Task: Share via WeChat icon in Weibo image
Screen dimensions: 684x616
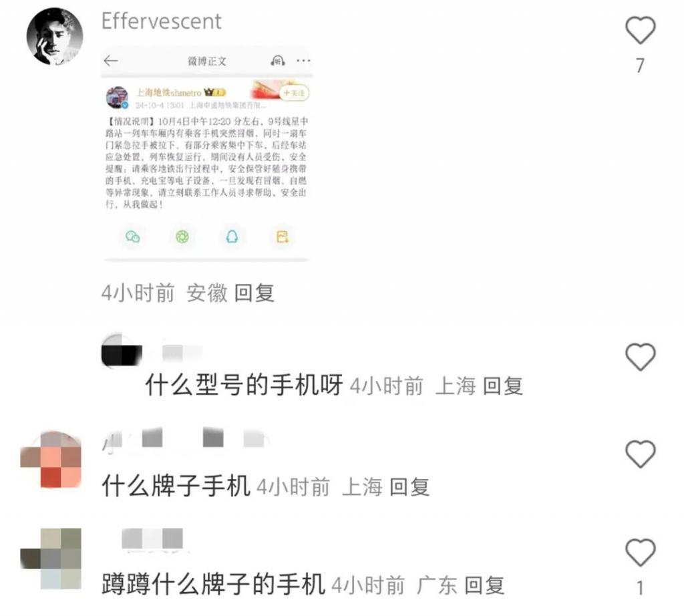Action: 133,237
